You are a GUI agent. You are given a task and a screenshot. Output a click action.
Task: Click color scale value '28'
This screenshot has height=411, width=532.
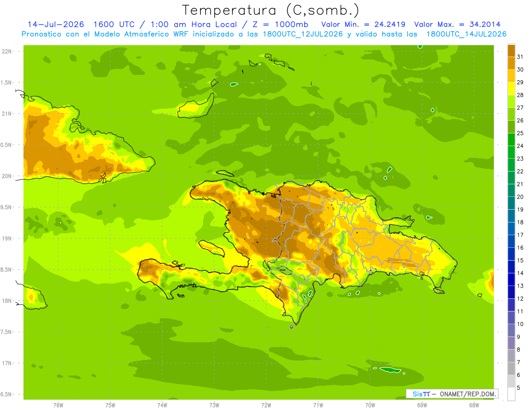click(520, 95)
